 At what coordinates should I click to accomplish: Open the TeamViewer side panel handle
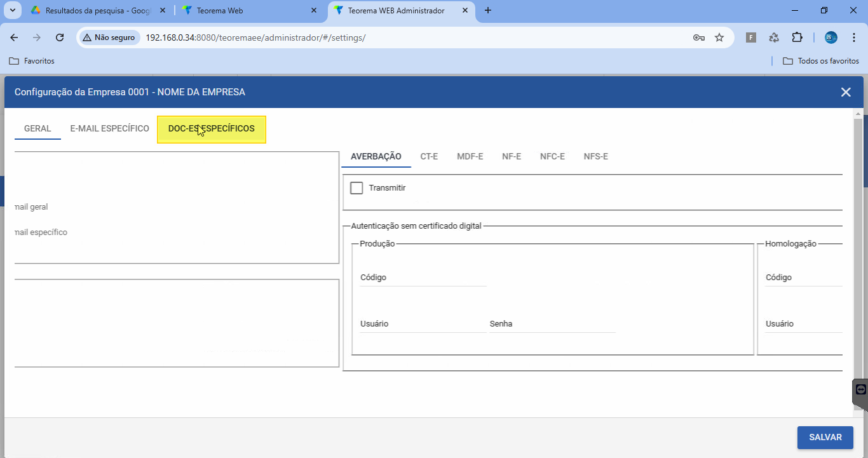pos(860,395)
